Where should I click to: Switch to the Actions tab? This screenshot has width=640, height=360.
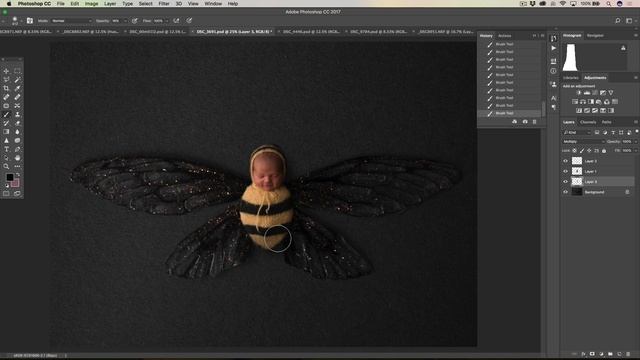click(x=504, y=36)
